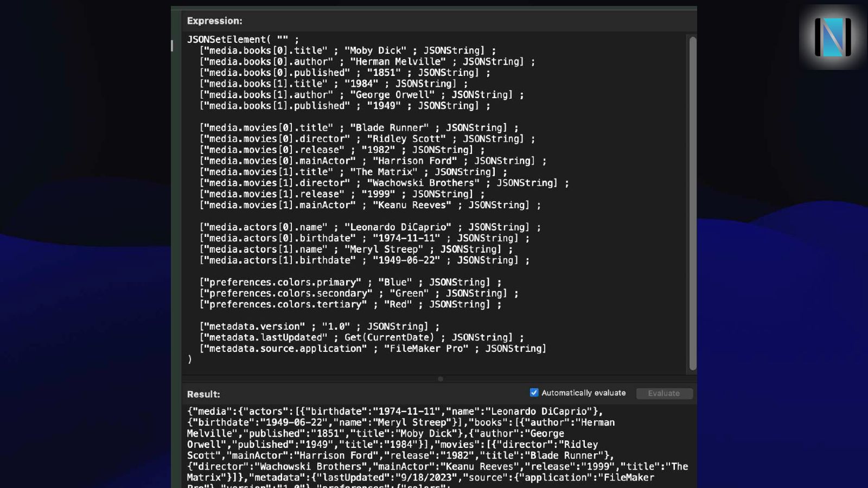Click the media.books[1].published "1949" line

coord(344,106)
